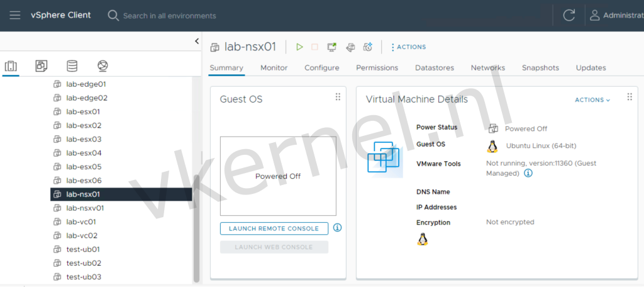Switch to Storage inventory view
The image size is (644, 287).
click(72, 66)
